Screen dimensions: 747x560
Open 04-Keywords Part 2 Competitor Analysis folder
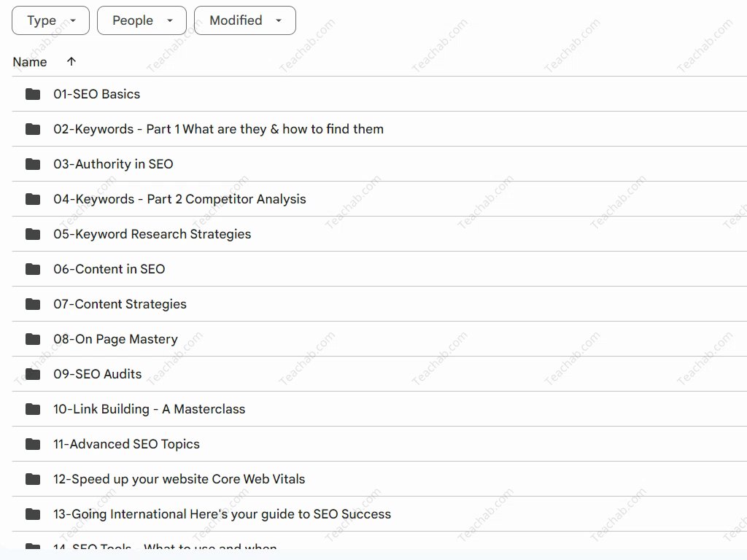179,199
